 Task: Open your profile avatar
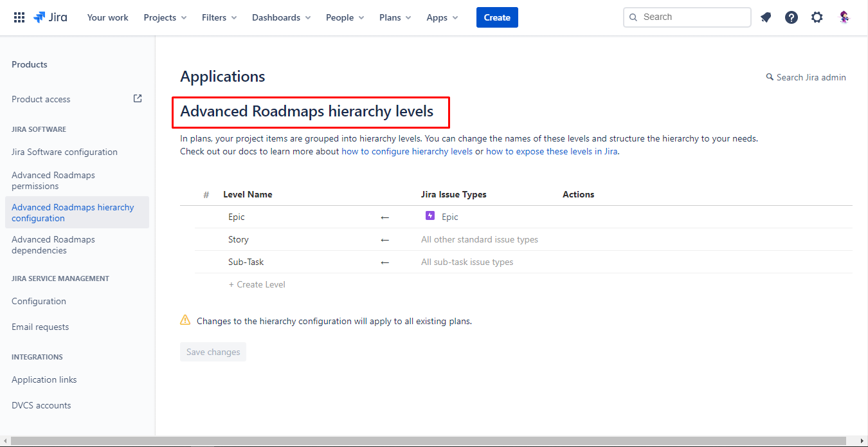(x=844, y=17)
